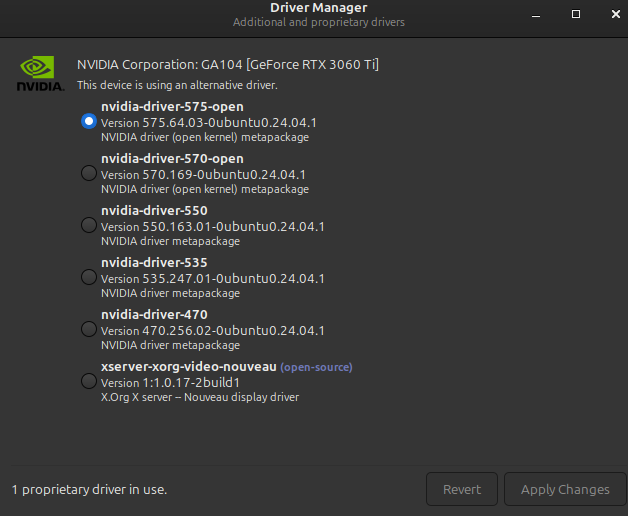Click the xserver-xorg-video-nouveau title text
The height and width of the screenshot is (516, 628).
tap(189, 367)
